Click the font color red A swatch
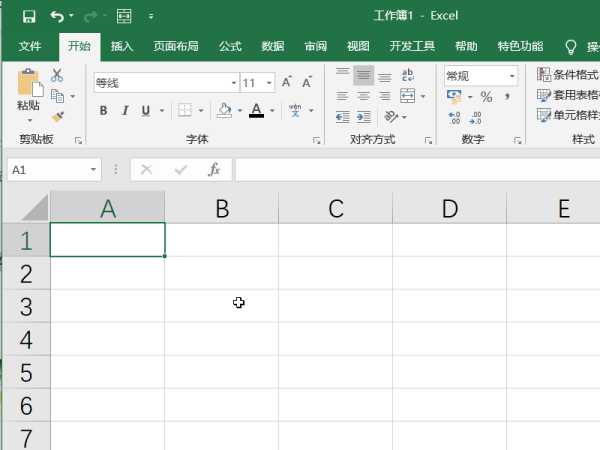 coord(256,111)
